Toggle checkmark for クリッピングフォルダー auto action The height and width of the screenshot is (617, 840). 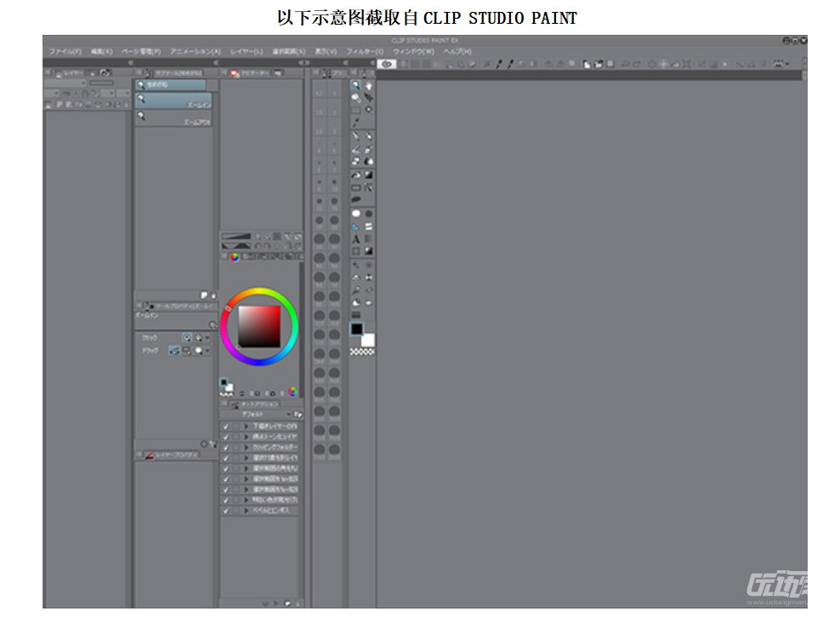(x=226, y=448)
